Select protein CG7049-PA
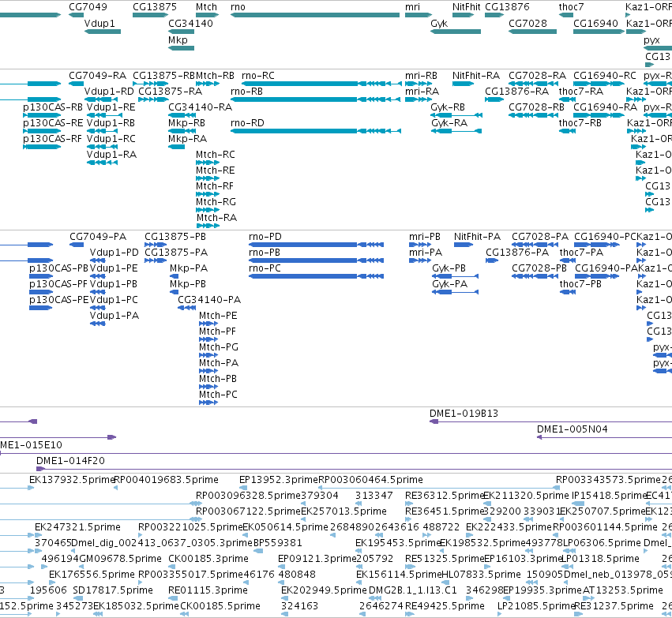 tap(77, 245)
